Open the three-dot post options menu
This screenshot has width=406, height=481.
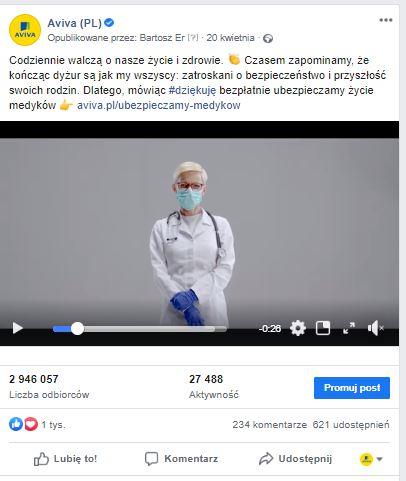tap(386, 20)
